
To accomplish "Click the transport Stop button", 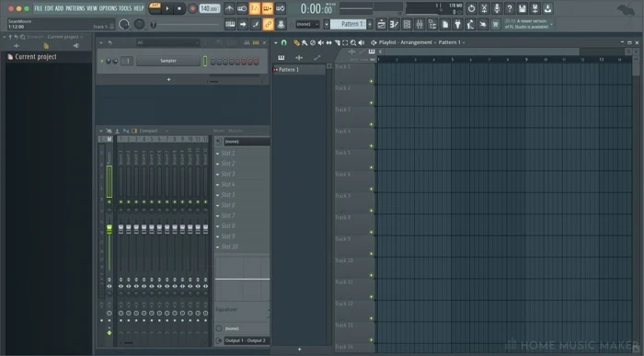I will pos(179,8).
